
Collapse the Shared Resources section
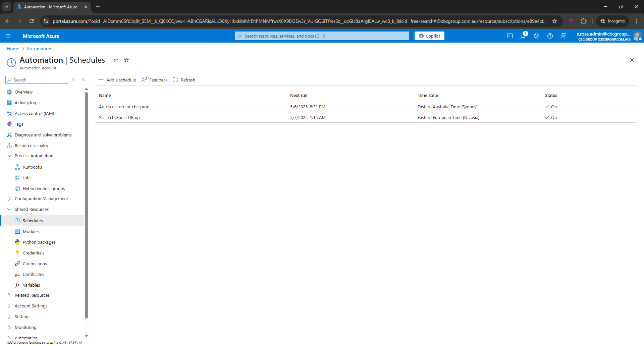(x=9, y=210)
